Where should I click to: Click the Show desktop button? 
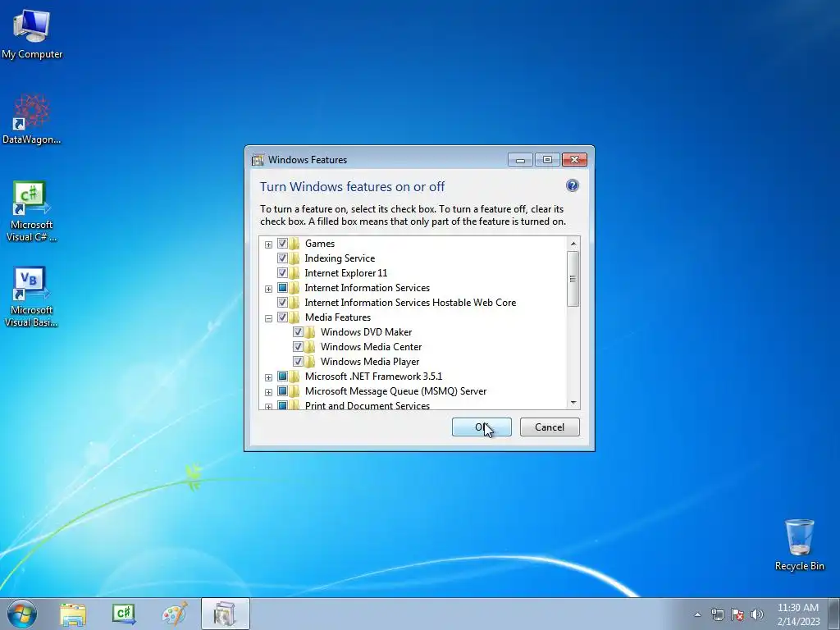click(x=834, y=614)
